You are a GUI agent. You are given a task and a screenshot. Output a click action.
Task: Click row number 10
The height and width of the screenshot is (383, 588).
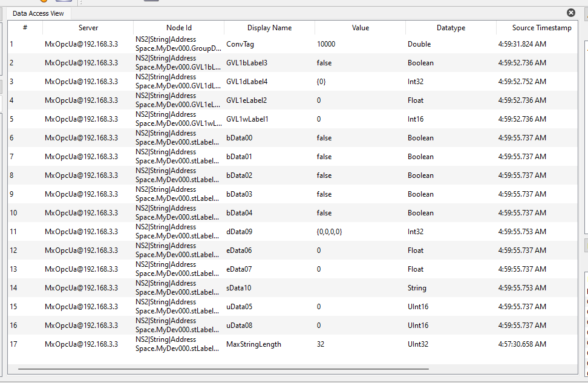click(13, 213)
